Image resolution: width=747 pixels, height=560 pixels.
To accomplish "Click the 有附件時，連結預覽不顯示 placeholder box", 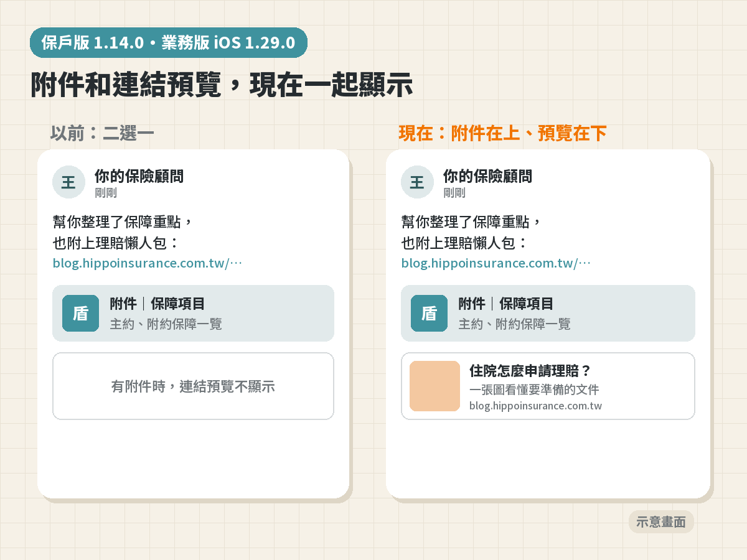I will pos(193,386).
